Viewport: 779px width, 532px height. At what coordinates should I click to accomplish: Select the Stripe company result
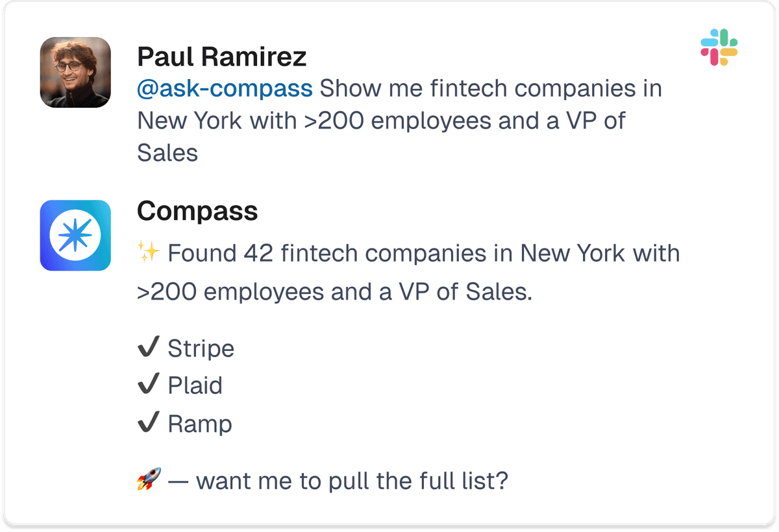201,349
